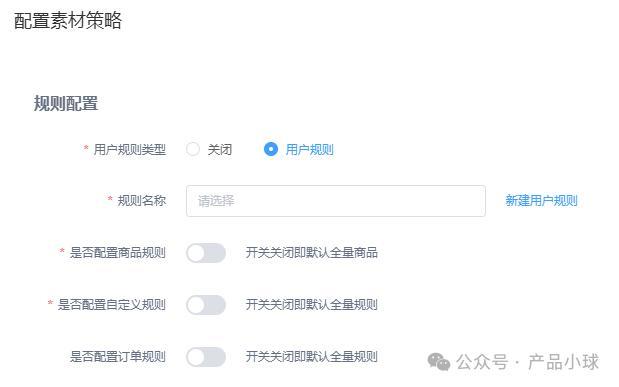
Task: Click the 用户规则类型 field label
Action: point(130,150)
